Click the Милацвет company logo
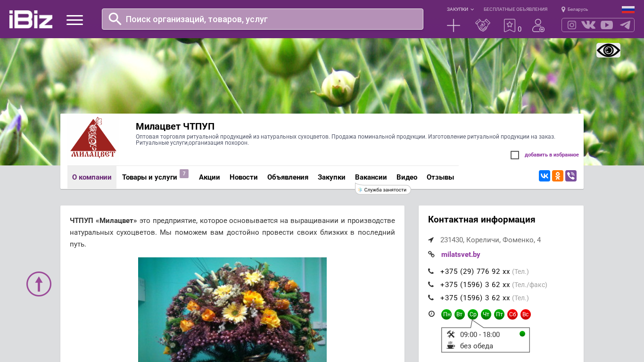Screen dimensions: 644x362 [x=93, y=138]
